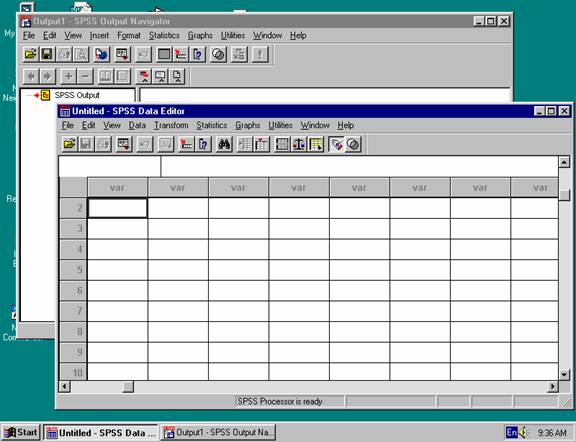
Task: Click the Demote right-arrow outline button
Action: [x=47, y=76]
